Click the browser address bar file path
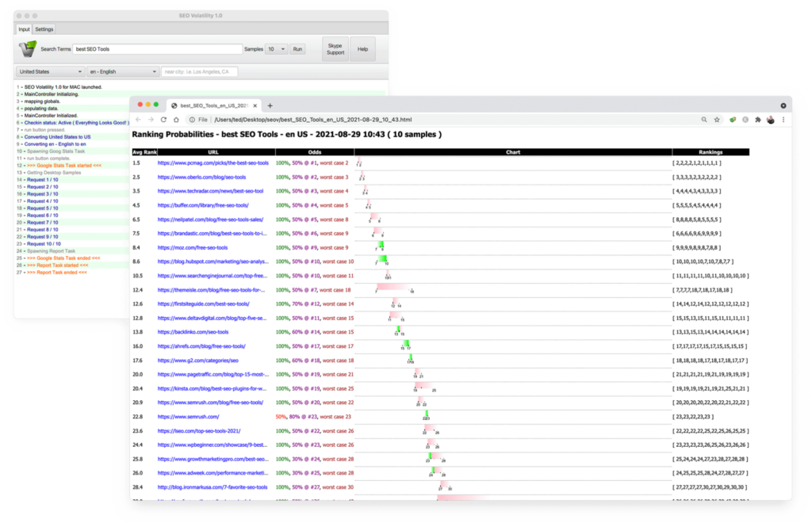 tap(312, 120)
